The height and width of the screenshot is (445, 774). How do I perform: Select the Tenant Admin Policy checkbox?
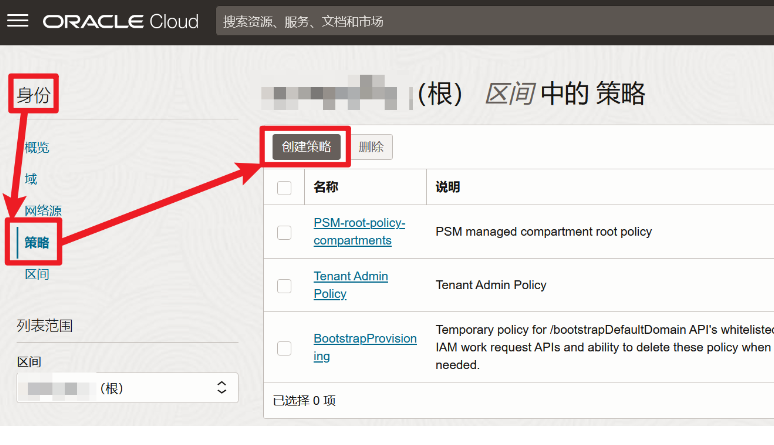point(285,286)
